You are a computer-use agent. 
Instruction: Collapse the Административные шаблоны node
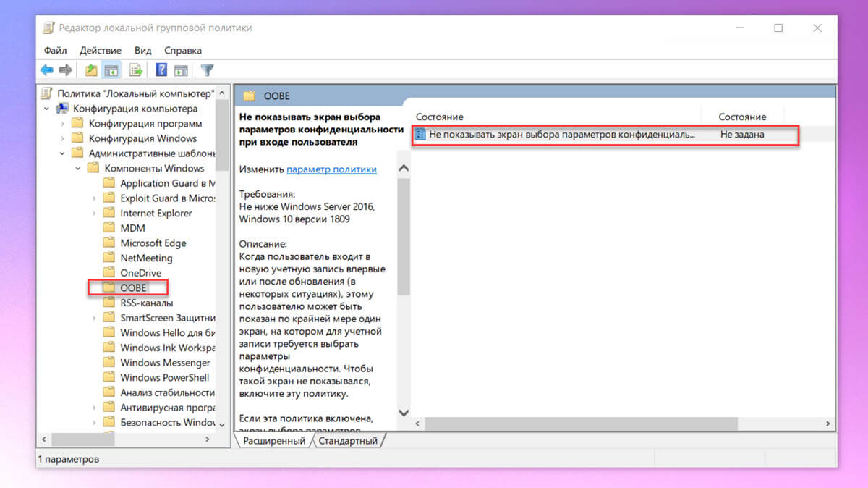coord(62,153)
